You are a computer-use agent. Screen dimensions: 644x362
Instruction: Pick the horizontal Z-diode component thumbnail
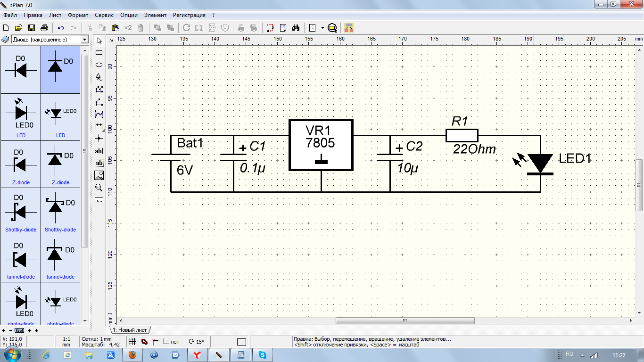click(21, 164)
